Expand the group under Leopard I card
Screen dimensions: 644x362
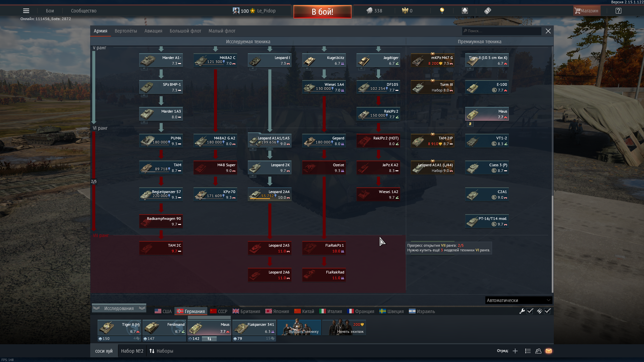[x=253, y=69]
